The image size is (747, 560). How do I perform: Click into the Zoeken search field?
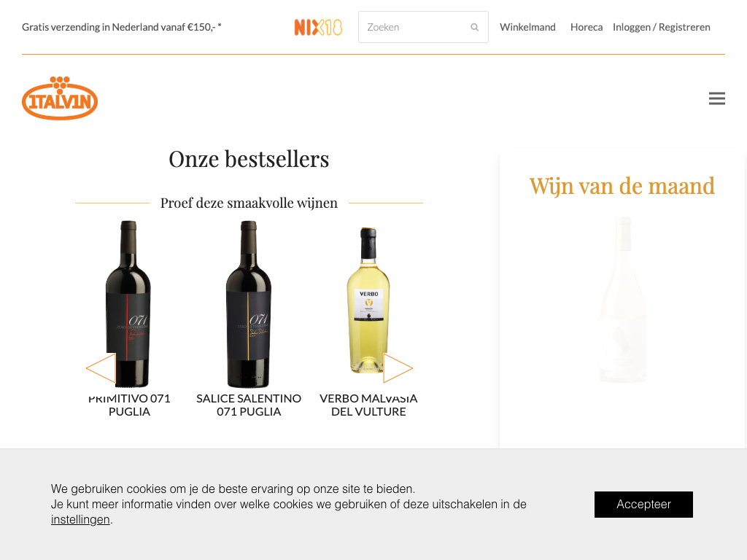point(423,27)
